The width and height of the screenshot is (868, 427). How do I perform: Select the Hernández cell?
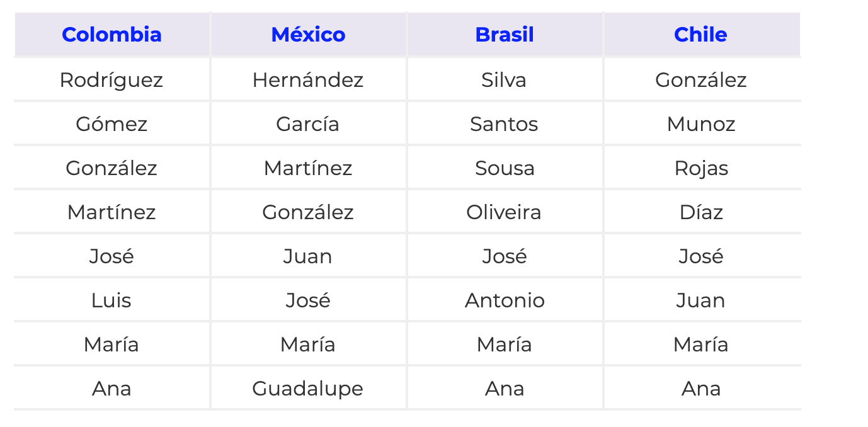point(308,80)
